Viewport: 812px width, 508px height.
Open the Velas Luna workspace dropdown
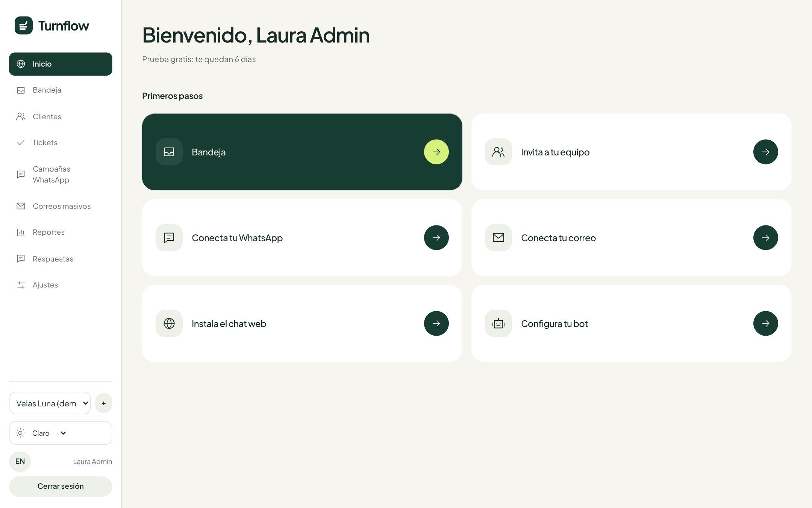click(50, 403)
